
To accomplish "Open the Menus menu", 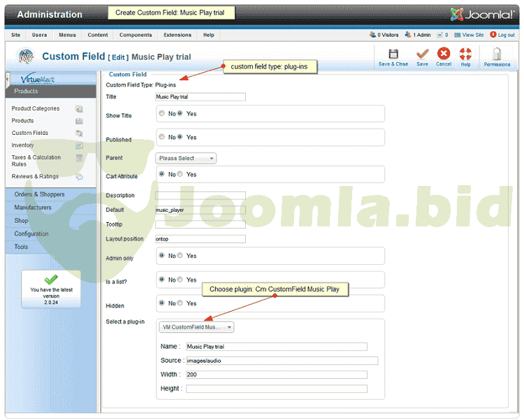I will (x=68, y=35).
